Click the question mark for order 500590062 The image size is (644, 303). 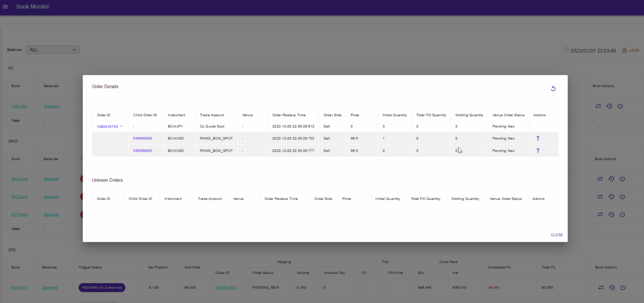pos(537,138)
